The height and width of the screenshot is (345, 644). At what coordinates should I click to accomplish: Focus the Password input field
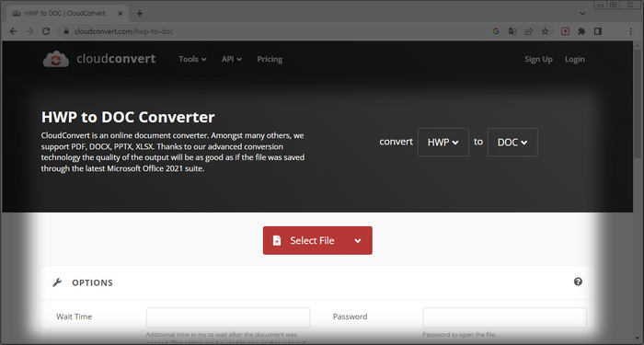504,317
